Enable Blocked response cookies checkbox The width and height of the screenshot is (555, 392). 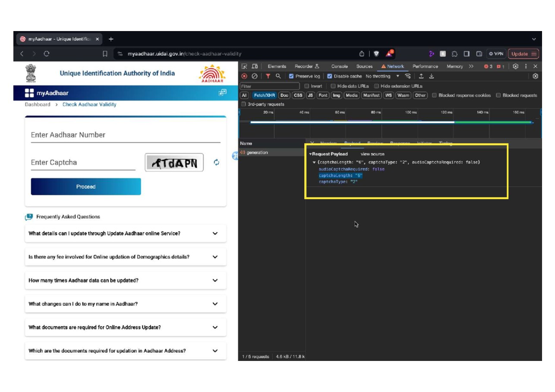coord(434,95)
